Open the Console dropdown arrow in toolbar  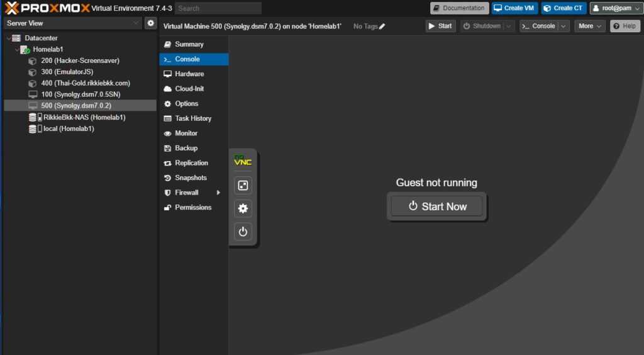click(x=563, y=26)
